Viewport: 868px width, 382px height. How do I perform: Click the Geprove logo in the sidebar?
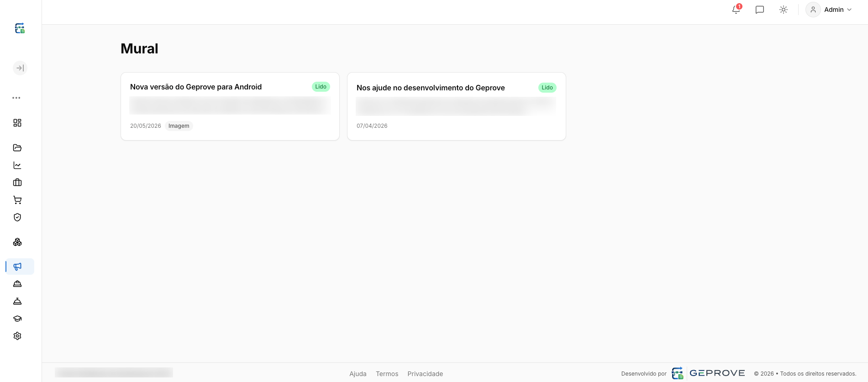pyautogui.click(x=20, y=28)
